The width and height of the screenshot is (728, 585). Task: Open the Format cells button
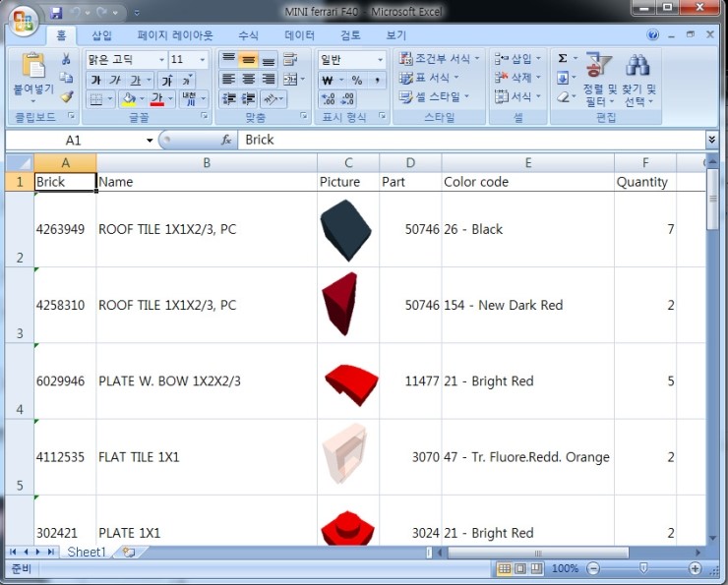click(517, 97)
